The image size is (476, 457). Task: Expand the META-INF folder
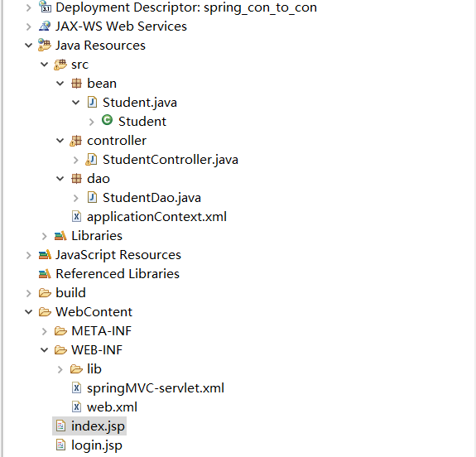click(x=45, y=331)
